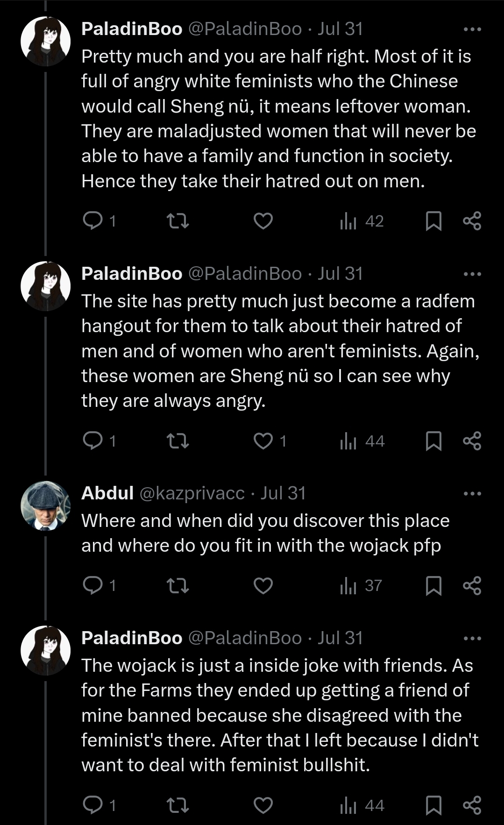Image resolution: width=504 pixels, height=825 pixels.
Task: Open the Jul 31 timestamp on Abdul's tweet
Action: [x=283, y=493]
